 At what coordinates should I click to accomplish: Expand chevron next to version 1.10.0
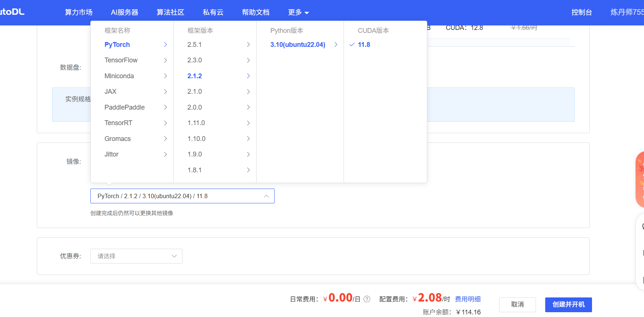pyautogui.click(x=248, y=139)
